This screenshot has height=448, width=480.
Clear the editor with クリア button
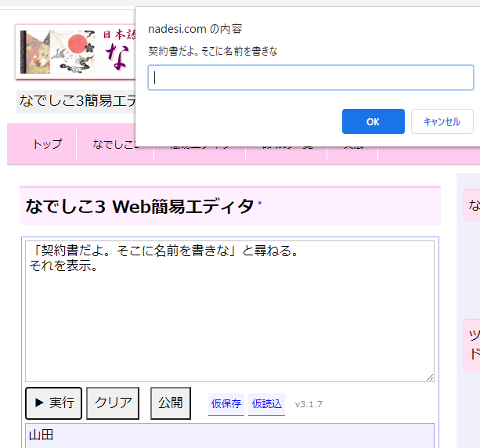coord(113,403)
